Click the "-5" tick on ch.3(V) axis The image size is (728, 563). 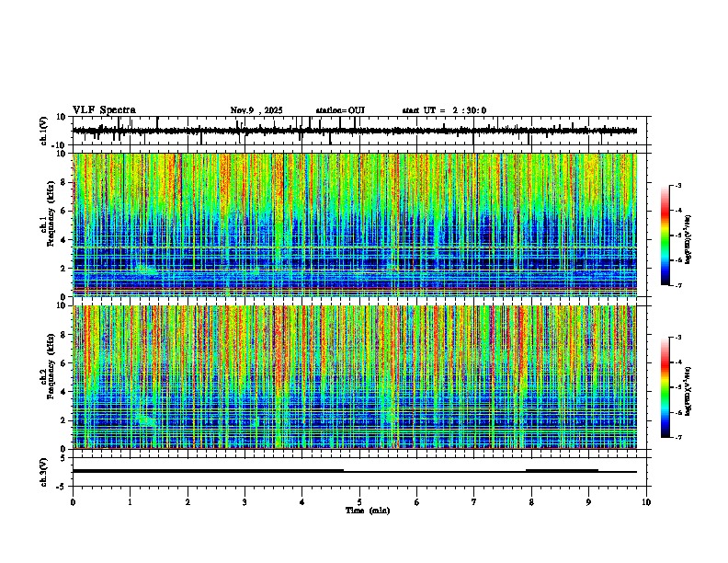coord(62,487)
